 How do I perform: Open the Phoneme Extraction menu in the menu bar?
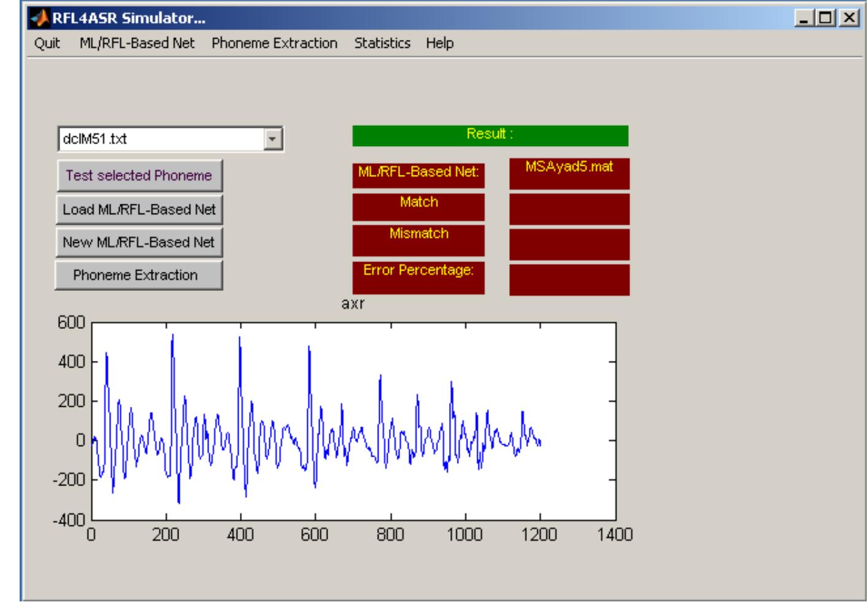[274, 44]
